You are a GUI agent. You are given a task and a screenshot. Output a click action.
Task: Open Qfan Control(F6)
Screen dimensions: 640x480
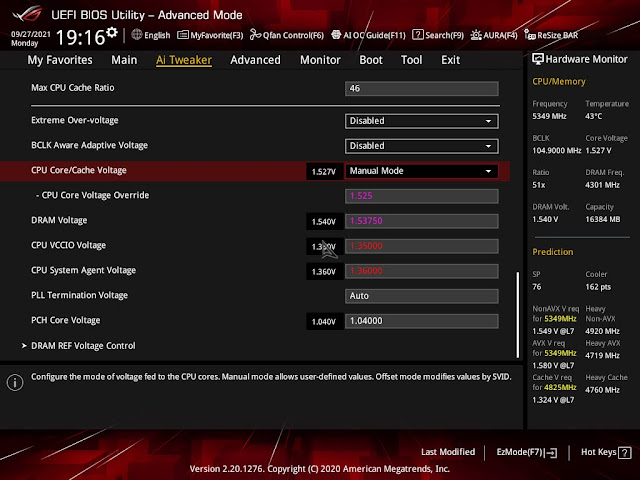point(287,35)
